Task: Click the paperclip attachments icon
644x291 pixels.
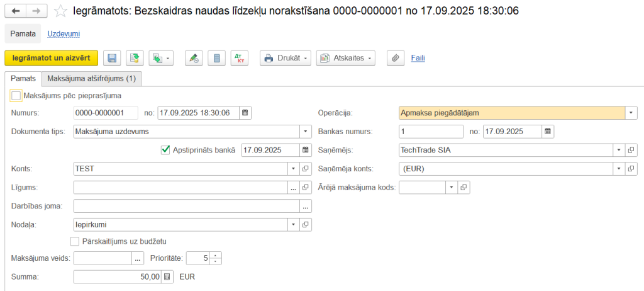Action: [395, 58]
